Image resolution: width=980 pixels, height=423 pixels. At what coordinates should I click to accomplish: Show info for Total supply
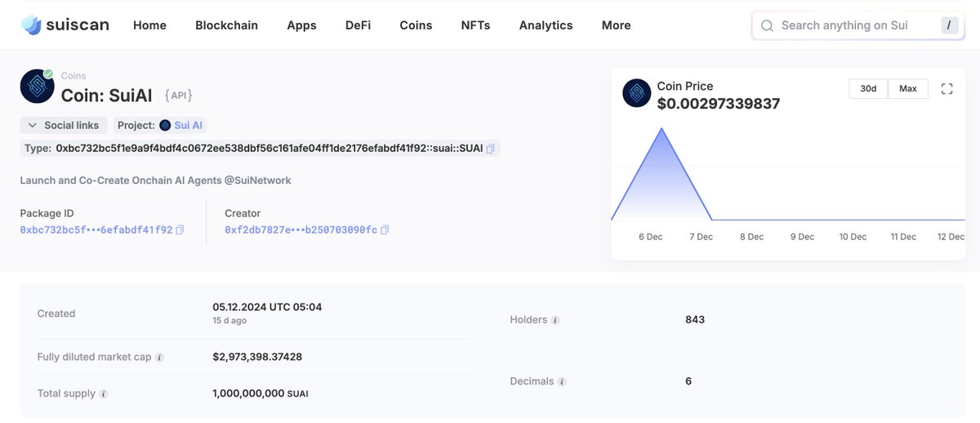coord(104,394)
